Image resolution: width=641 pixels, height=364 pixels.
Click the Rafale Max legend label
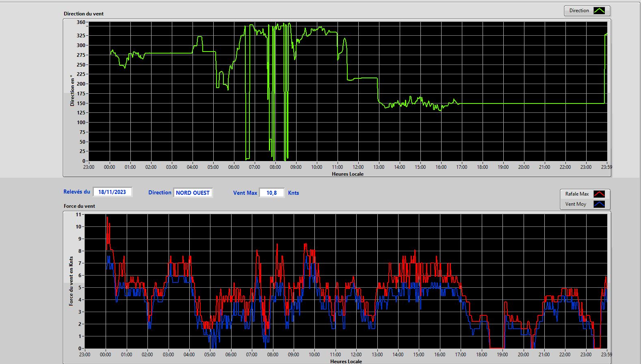pyautogui.click(x=577, y=194)
